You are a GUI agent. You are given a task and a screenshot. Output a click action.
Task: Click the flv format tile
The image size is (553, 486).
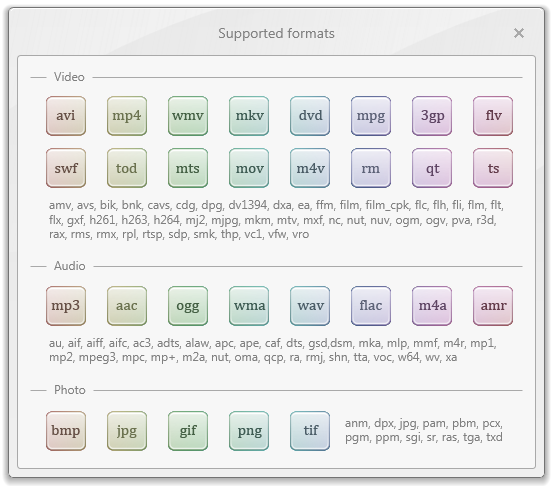(x=493, y=116)
